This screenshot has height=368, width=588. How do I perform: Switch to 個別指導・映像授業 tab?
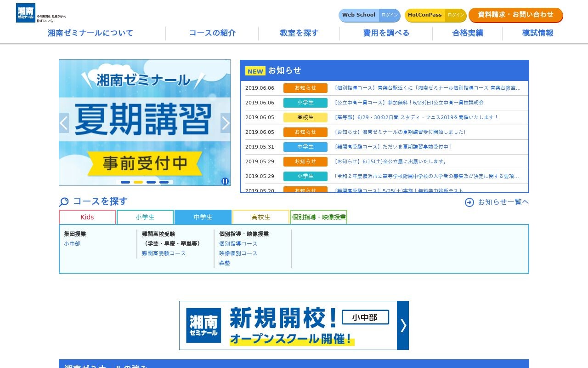click(319, 217)
